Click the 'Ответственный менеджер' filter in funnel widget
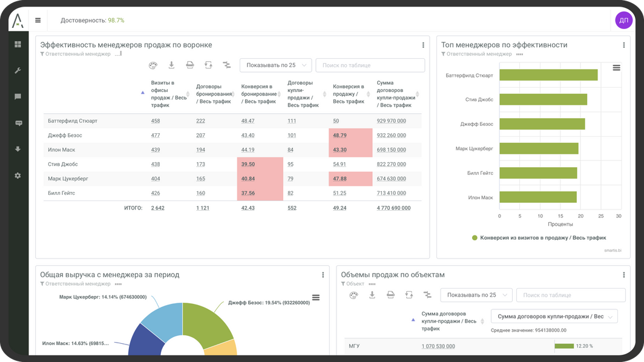This screenshot has height=362, width=644. tap(76, 54)
